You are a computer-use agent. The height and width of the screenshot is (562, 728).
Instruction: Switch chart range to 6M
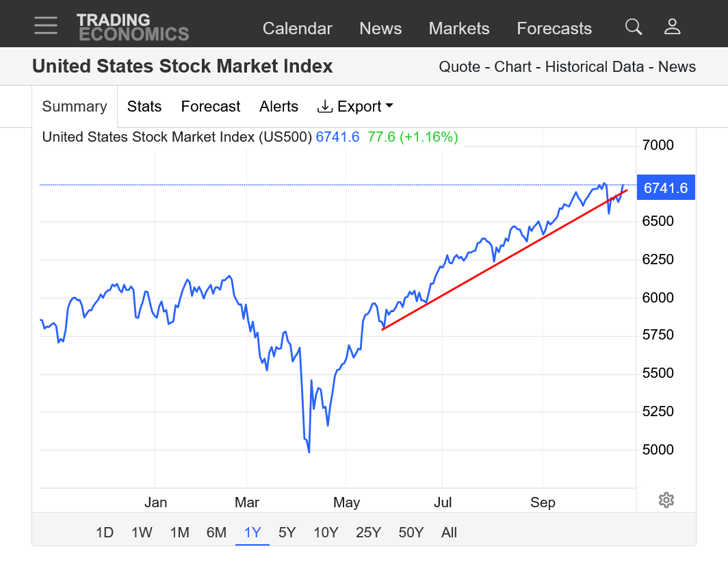click(216, 533)
